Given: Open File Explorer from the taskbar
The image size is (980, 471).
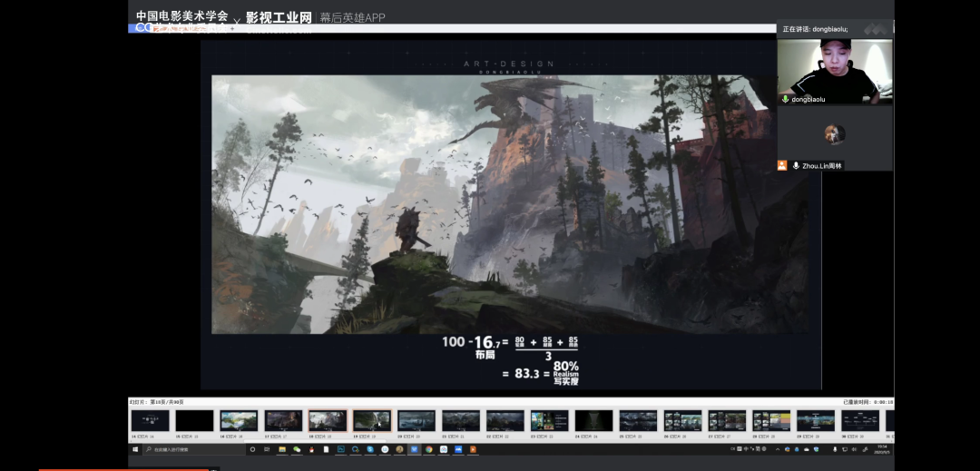Looking at the screenshot, I should click(282, 449).
